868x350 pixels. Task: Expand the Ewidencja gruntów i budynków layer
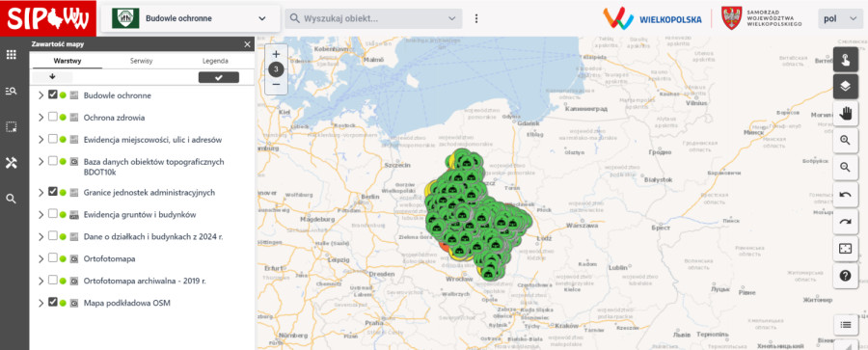41,214
